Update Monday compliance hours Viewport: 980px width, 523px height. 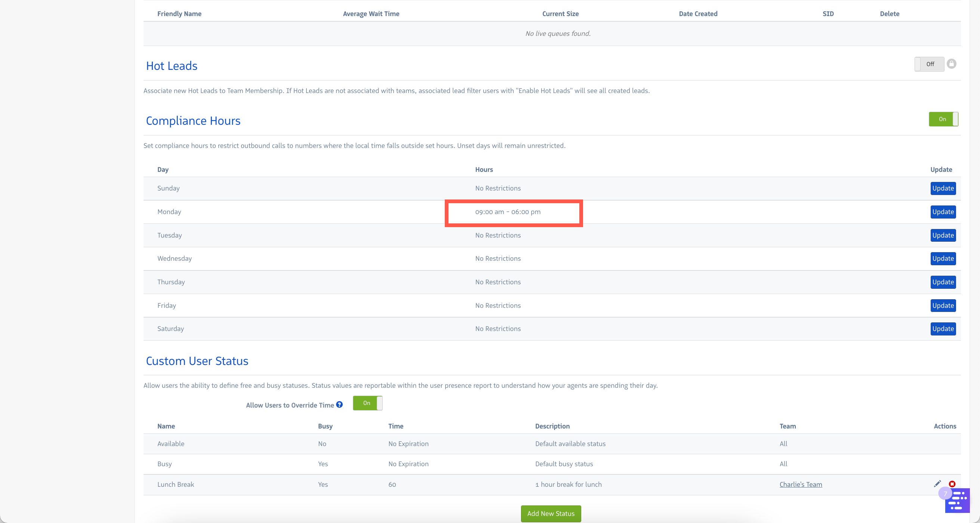(x=943, y=212)
